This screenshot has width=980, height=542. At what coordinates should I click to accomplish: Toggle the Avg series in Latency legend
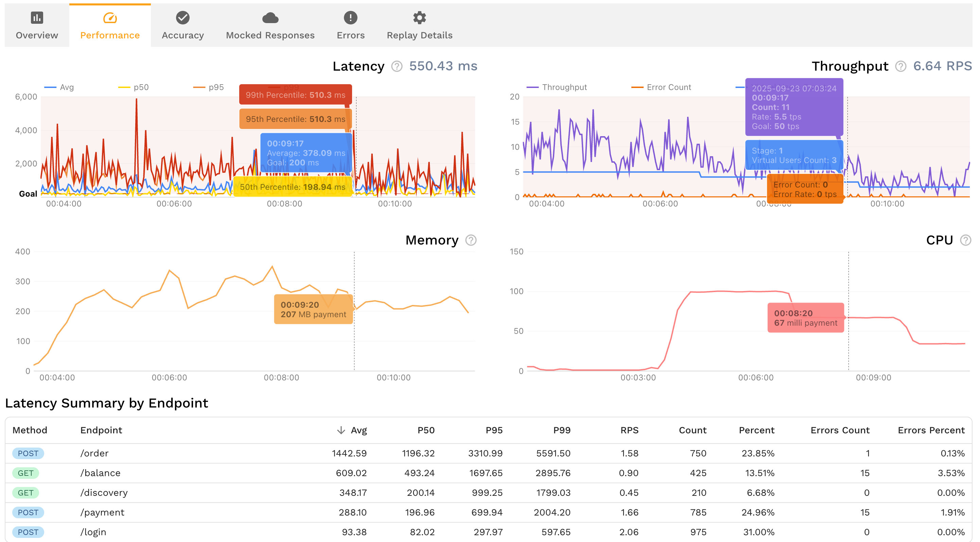click(67, 87)
